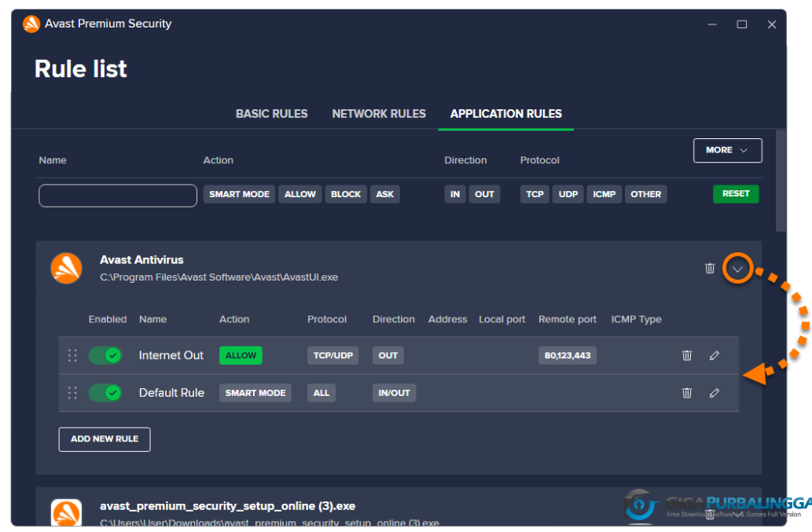The height and width of the screenshot is (532, 812).
Task: Click the SMART MODE badge on Default Rule
Action: click(255, 393)
